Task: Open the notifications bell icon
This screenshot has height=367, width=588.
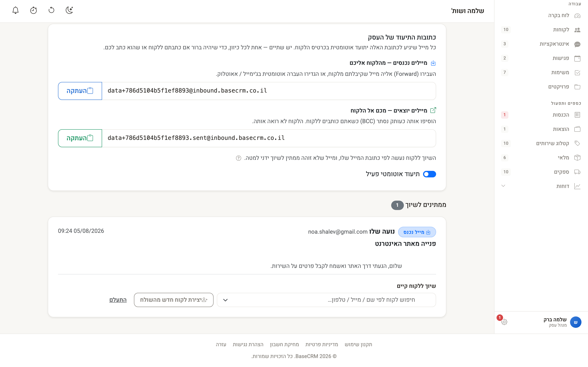Action: tap(16, 10)
